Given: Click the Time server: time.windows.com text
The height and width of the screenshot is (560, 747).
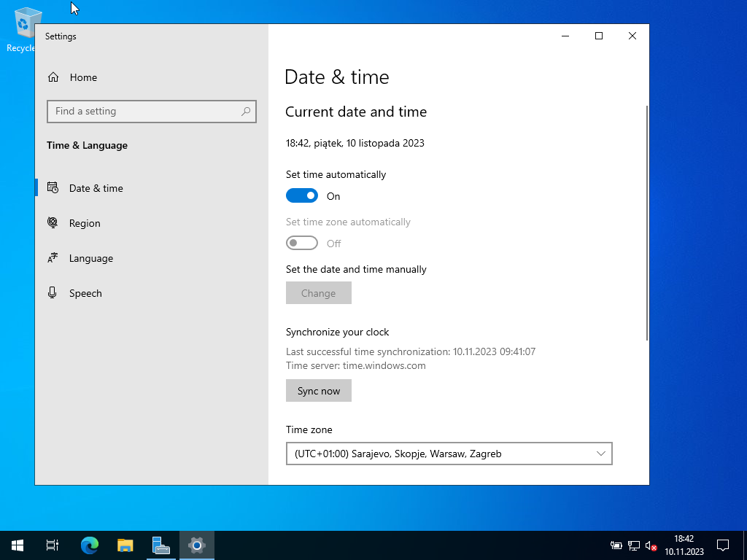Looking at the screenshot, I should pos(356,366).
